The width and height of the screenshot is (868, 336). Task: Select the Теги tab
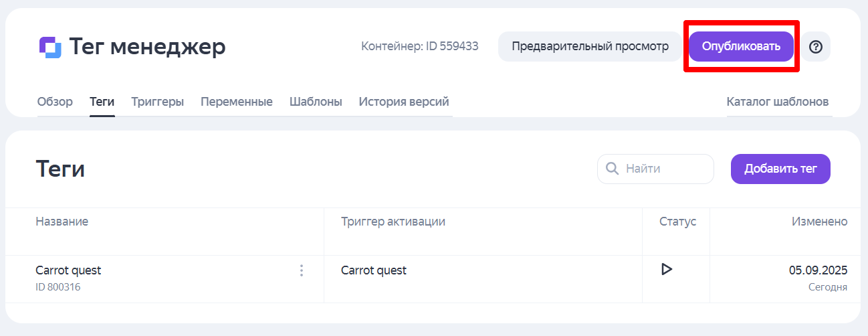(x=102, y=102)
